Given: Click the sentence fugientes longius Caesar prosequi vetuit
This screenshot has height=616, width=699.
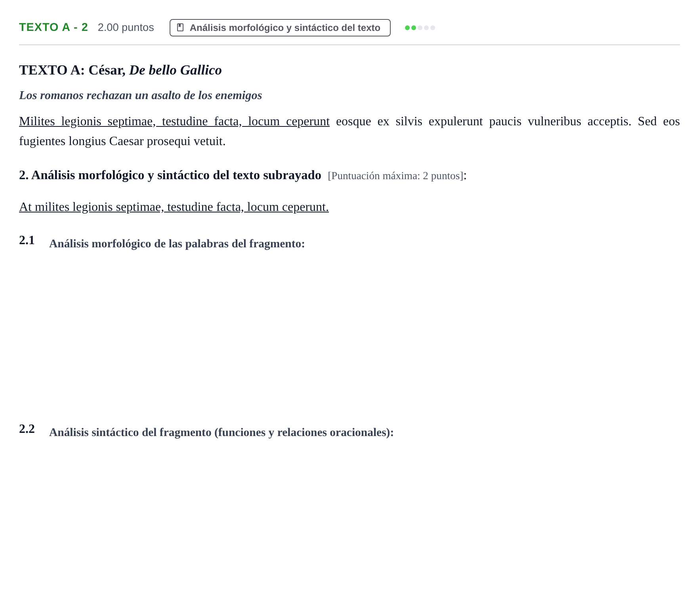Looking at the screenshot, I should click(x=122, y=141).
